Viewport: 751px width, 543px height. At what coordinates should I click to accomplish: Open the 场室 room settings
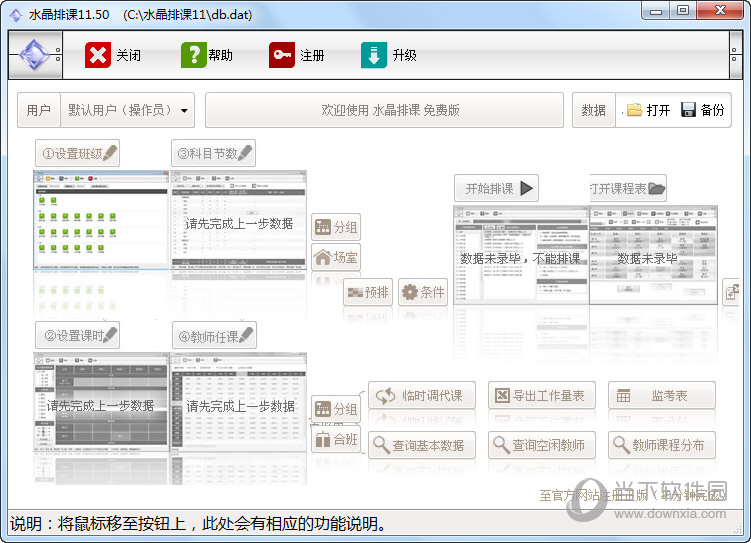coord(335,258)
